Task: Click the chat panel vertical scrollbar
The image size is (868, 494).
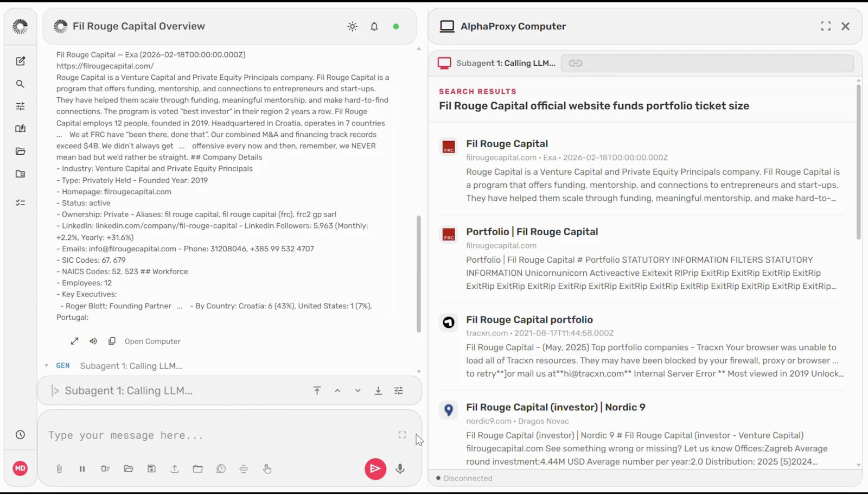Action: click(419, 274)
